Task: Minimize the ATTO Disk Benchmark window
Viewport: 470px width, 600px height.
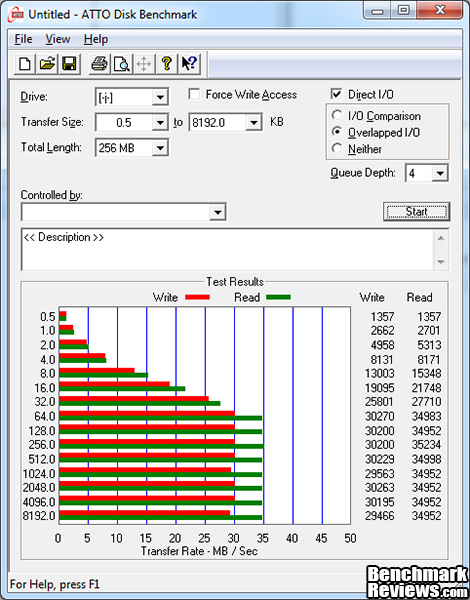Action: click(x=377, y=11)
